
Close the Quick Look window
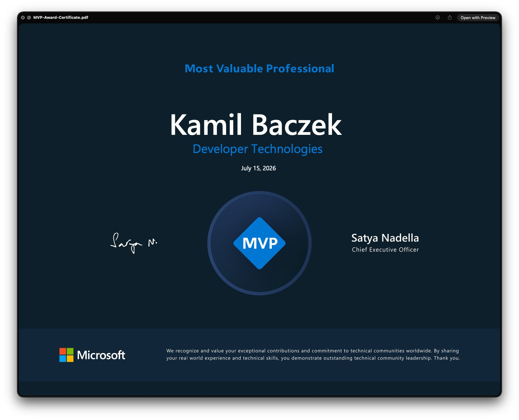click(23, 18)
